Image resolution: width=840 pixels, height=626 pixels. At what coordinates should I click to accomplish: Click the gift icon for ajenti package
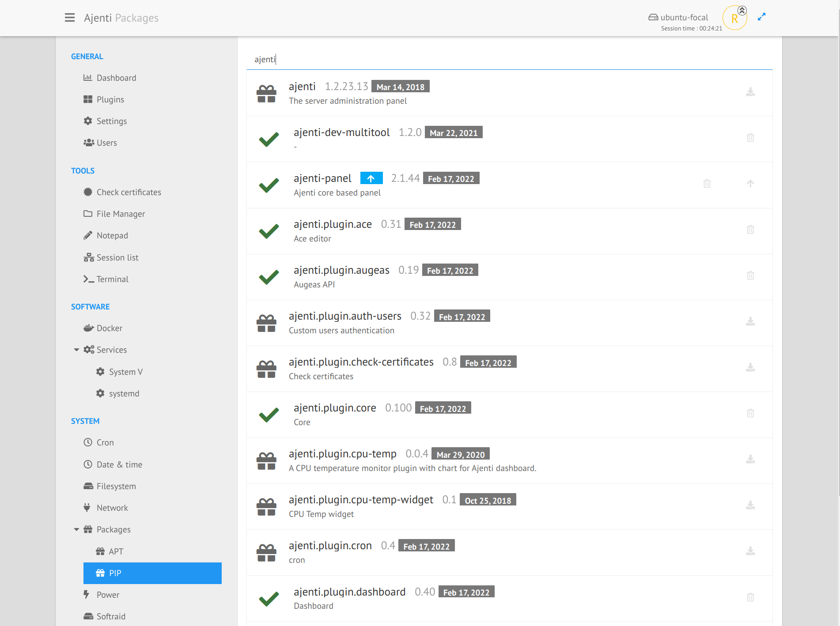click(x=266, y=94)
